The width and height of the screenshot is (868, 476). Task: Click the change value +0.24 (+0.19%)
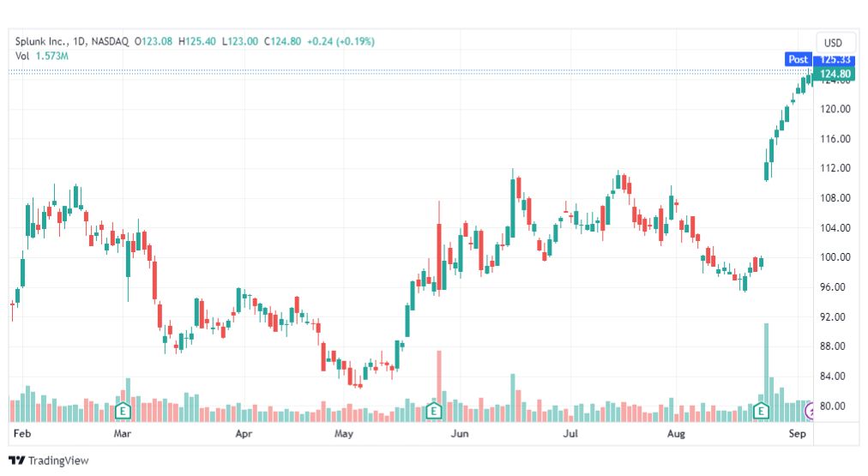tap(341, 41)
